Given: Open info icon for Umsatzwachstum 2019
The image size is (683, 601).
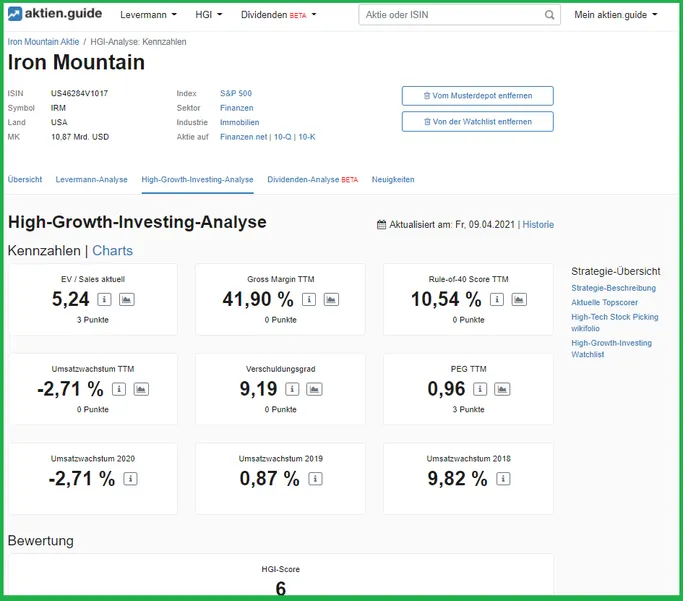Looking at the screenshot, I should (315, 479).
